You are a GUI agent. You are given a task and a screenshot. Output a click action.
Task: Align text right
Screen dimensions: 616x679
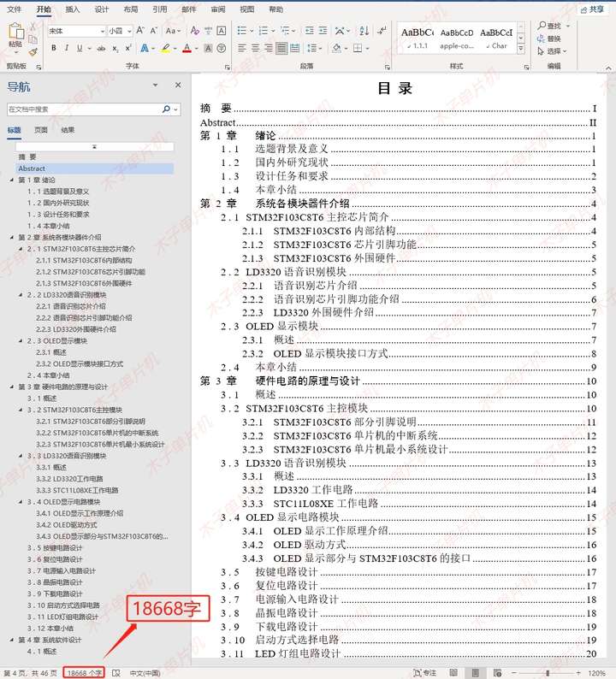click(269, 48)
